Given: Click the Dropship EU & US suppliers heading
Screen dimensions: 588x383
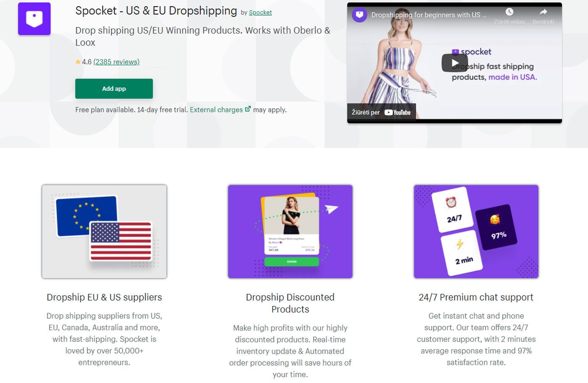Looking at the screenshot, I should [104, 297].
